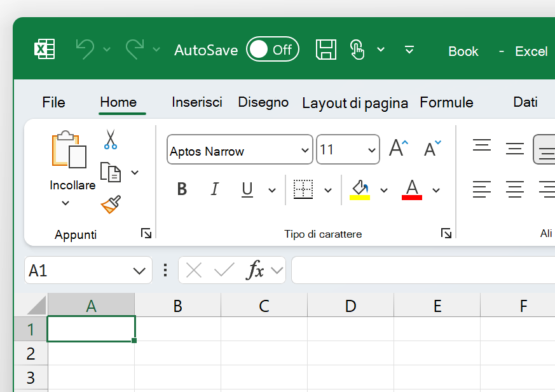
Task: Redo the last action
Action: (x=135, y=49)
